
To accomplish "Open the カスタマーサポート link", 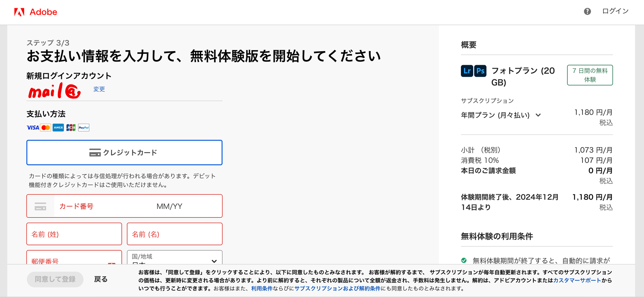I will [576, 280].
